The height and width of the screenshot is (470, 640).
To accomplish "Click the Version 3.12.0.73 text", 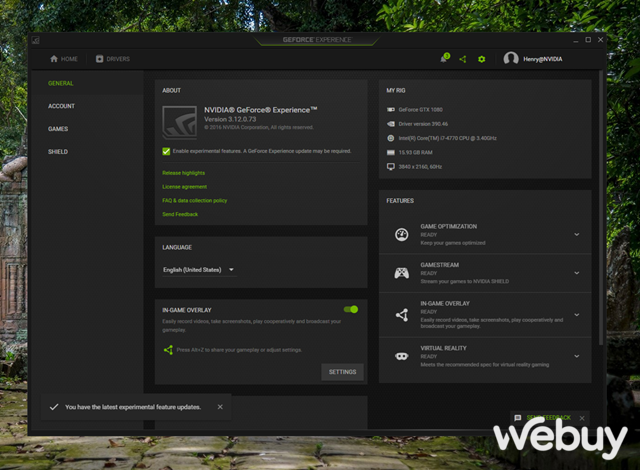I will coord(230,119).
